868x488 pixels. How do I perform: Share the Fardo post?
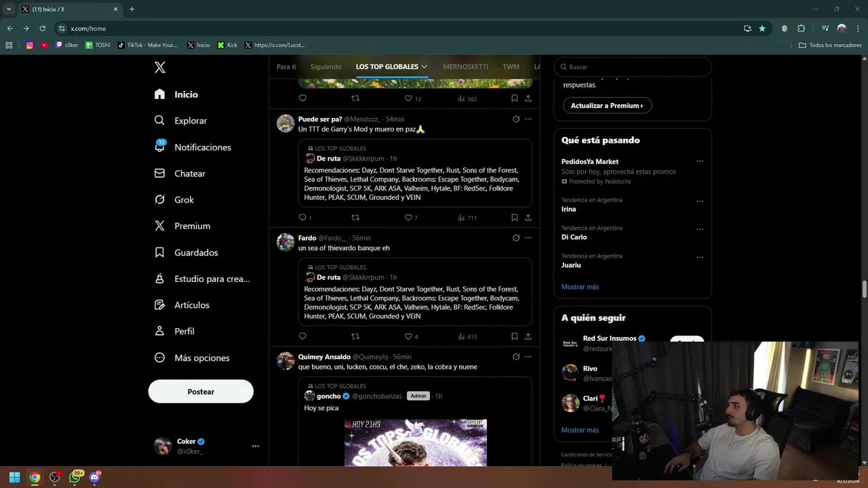point(528,336)
